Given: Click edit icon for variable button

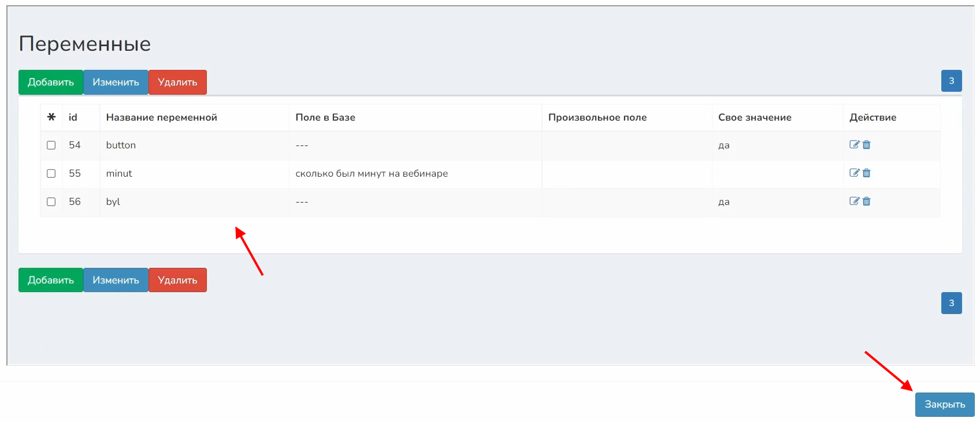Looking at the screenshot, I should pyautogui.click(x=854, y=145).
